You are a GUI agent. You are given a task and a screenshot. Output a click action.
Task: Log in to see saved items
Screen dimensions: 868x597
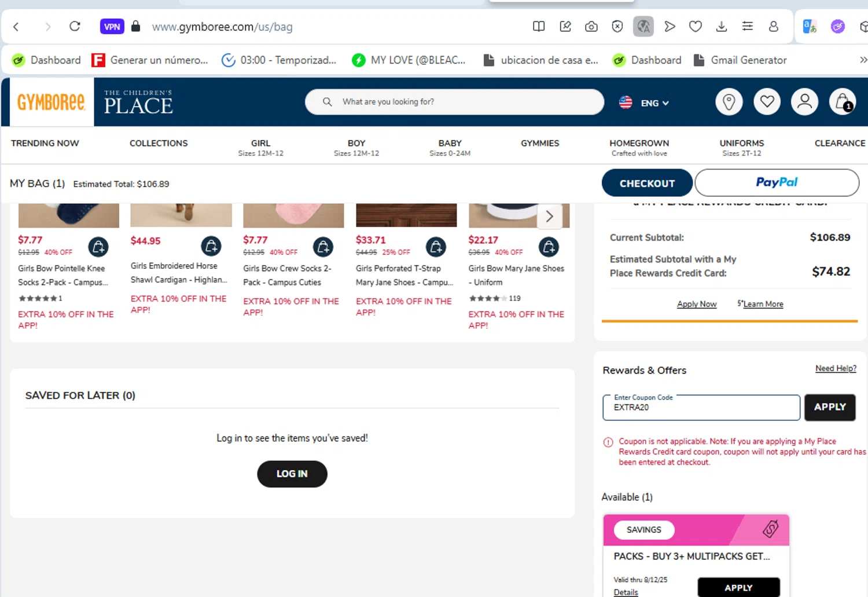click(292, 474)
